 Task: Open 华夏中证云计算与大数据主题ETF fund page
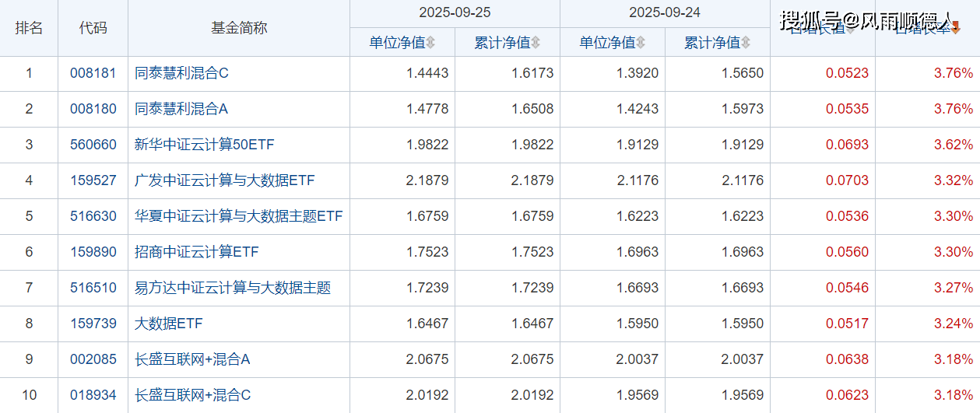pyautogui.click(x=239, y=216)
